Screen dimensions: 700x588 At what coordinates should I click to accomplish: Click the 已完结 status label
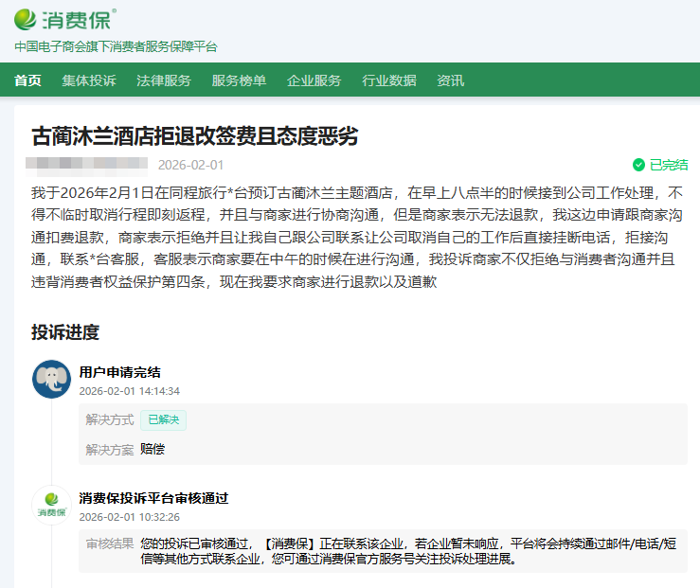pyautogui.click(x=669, y=165)
